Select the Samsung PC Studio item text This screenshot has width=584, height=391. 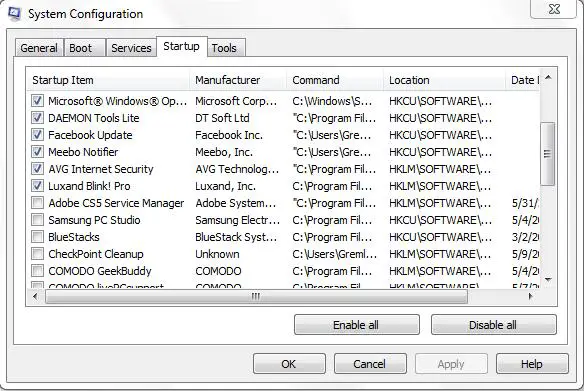[94, 220]
